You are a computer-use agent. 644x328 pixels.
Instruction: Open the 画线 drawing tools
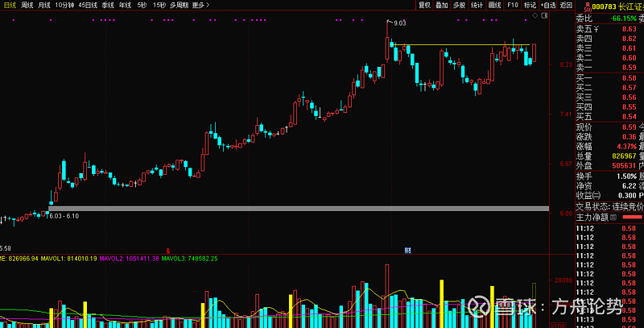coord(494,5)
